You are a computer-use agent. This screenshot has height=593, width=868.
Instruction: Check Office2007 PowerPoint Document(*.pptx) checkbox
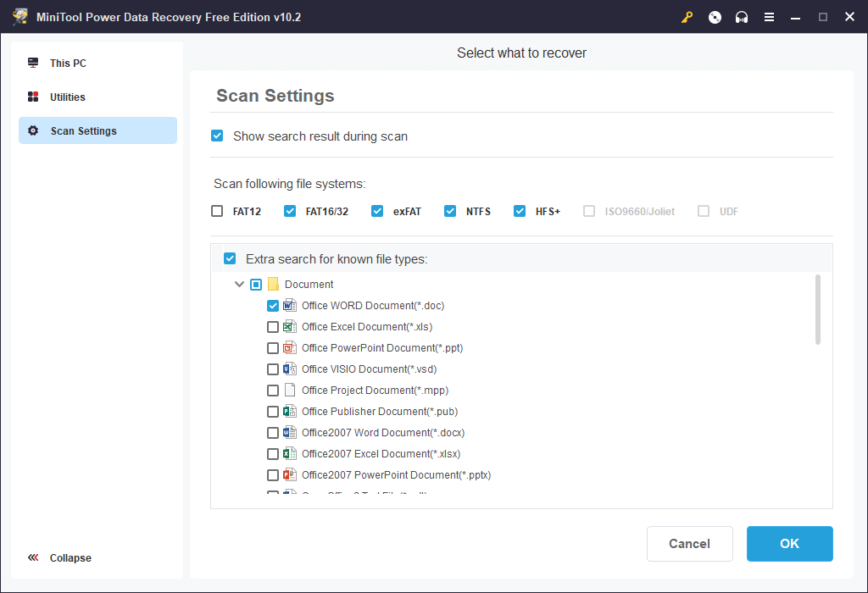point(272,475)
